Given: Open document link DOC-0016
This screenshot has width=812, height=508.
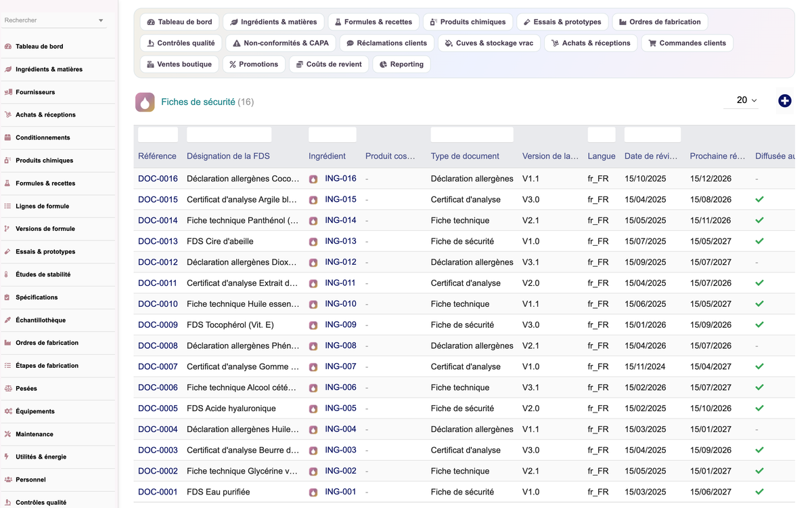Looking at the screenshot, I should (x=158, y=179).
